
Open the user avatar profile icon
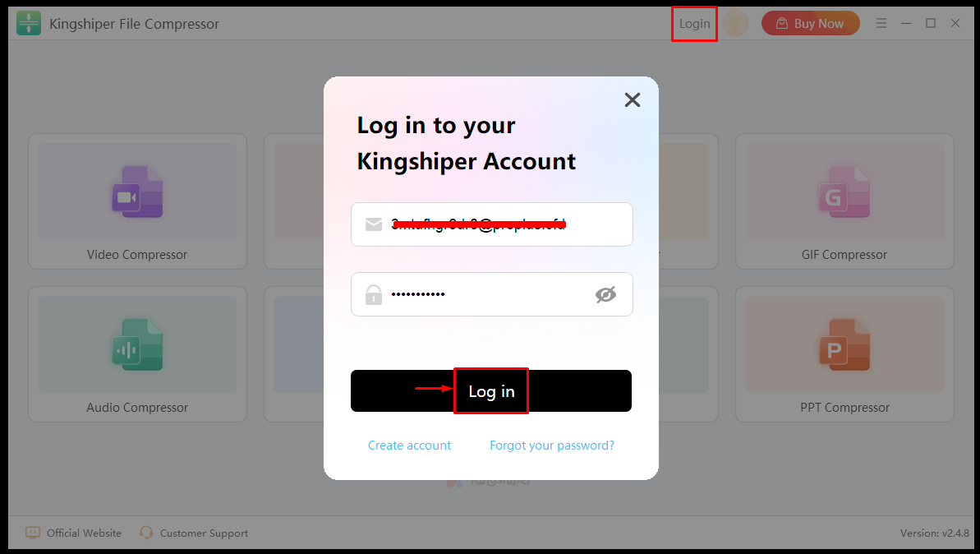pos(736,24)
